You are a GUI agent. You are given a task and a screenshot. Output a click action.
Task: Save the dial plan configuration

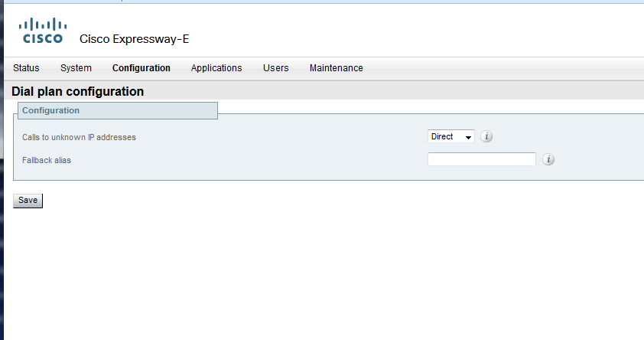pyautogui.click(x=28, y=201)
